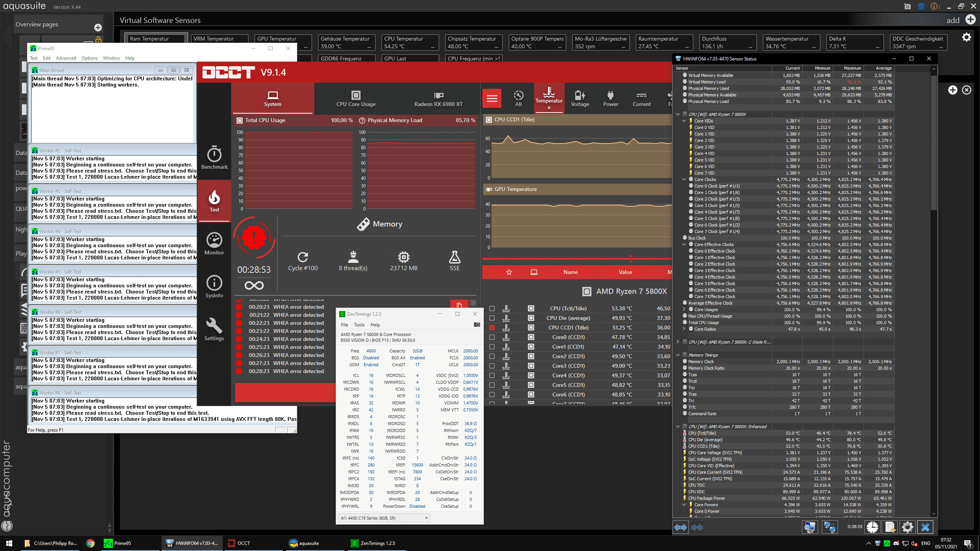Switch to the Radeon RX 6900 XT tab
Screen dimensions: 980x551
[439, 99]
